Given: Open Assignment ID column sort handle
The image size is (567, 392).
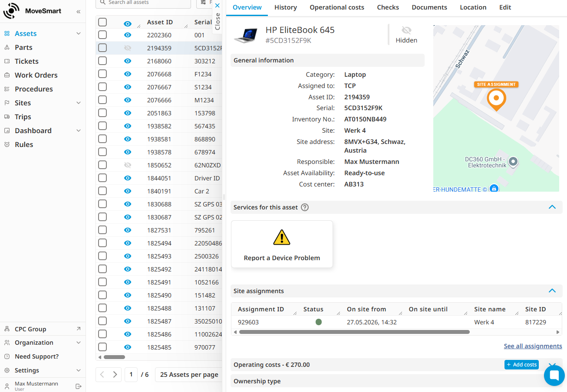Looking at the screenshot, I should click(x=295, y=312).
